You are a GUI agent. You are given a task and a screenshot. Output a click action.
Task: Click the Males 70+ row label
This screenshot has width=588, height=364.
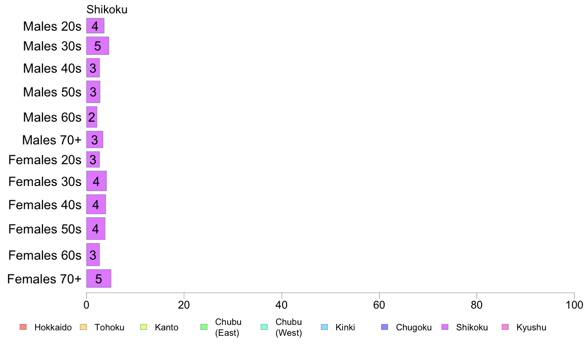pyautogui.click(x=52, y=140)
